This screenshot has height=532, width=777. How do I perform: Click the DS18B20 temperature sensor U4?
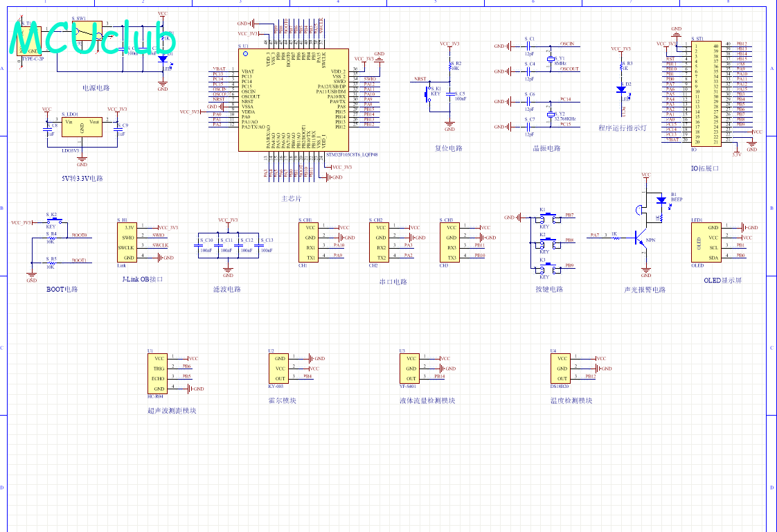[x=562, y=369]
